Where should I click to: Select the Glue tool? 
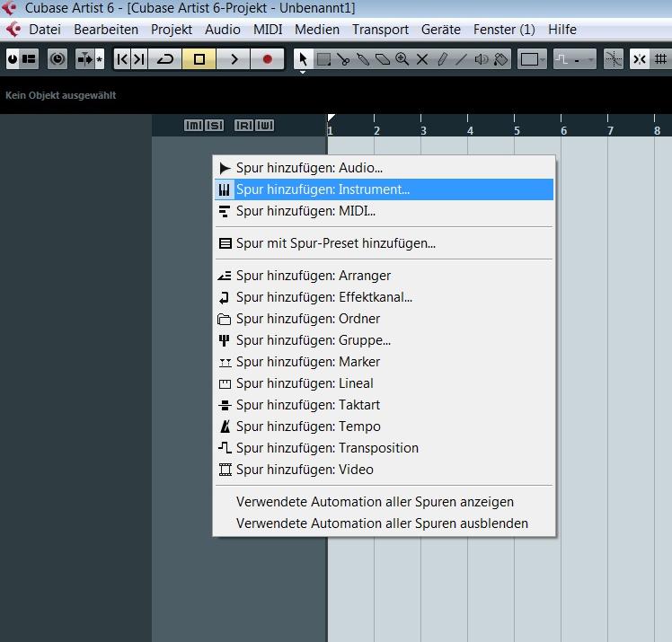click(x=363, y=59)
